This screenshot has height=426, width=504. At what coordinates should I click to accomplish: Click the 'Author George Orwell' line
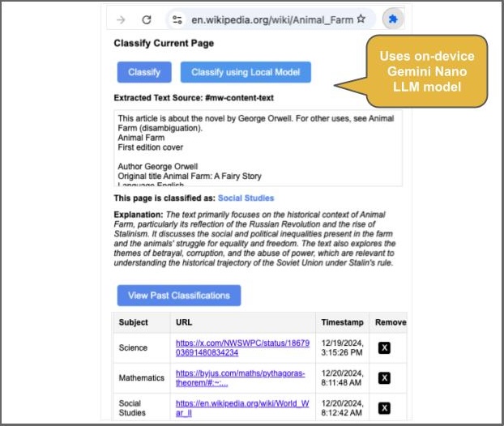(157, 166)
